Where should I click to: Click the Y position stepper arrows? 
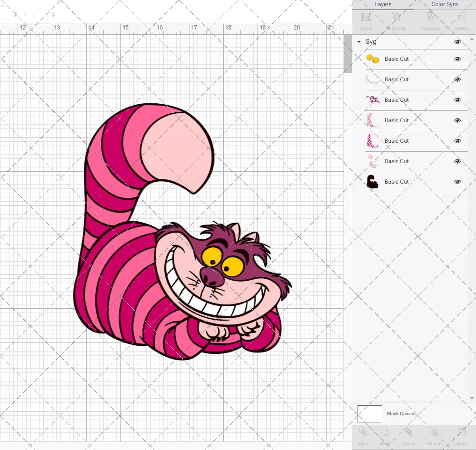53,14
